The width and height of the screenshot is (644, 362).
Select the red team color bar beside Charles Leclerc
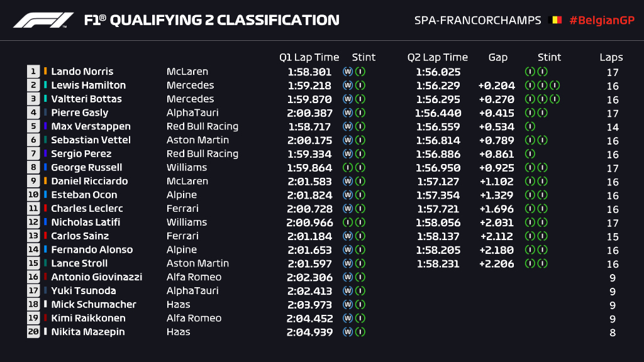click(x=45, y=209)
